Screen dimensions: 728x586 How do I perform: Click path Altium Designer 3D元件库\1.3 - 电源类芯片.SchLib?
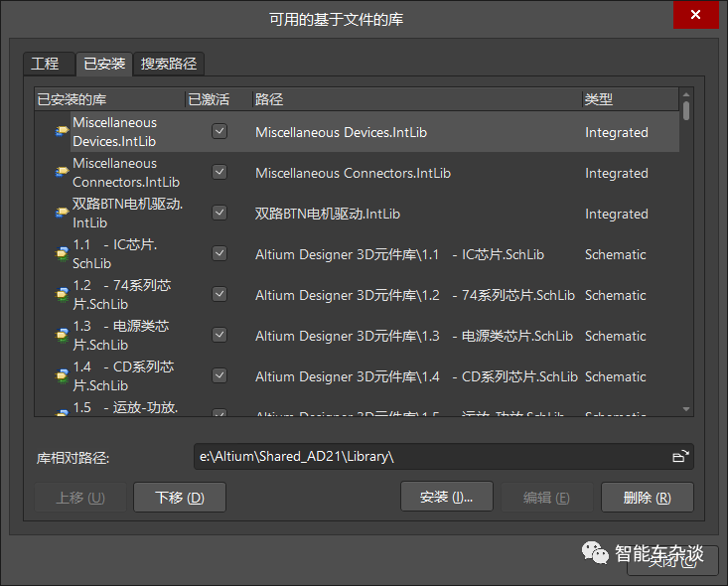pyautogui.click(x=414, y=336)
